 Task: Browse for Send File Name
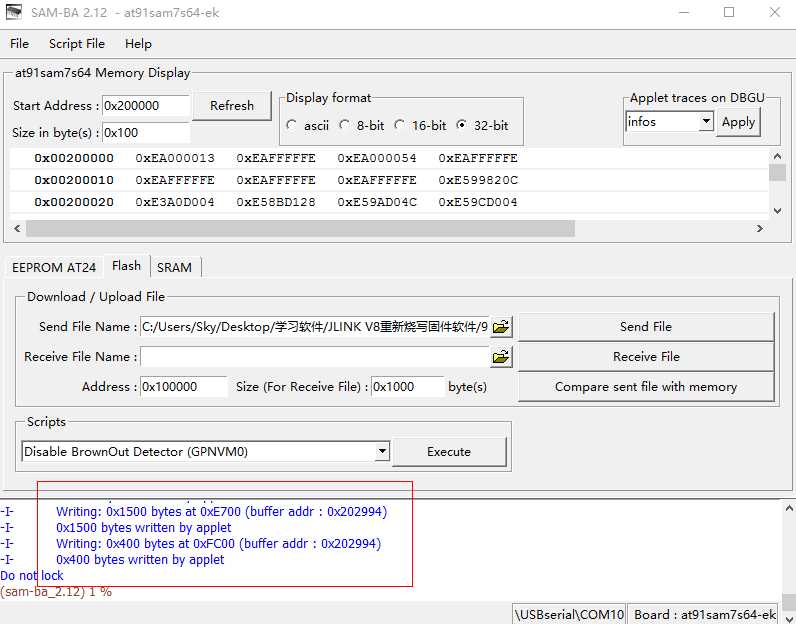(x=501, y=327)
